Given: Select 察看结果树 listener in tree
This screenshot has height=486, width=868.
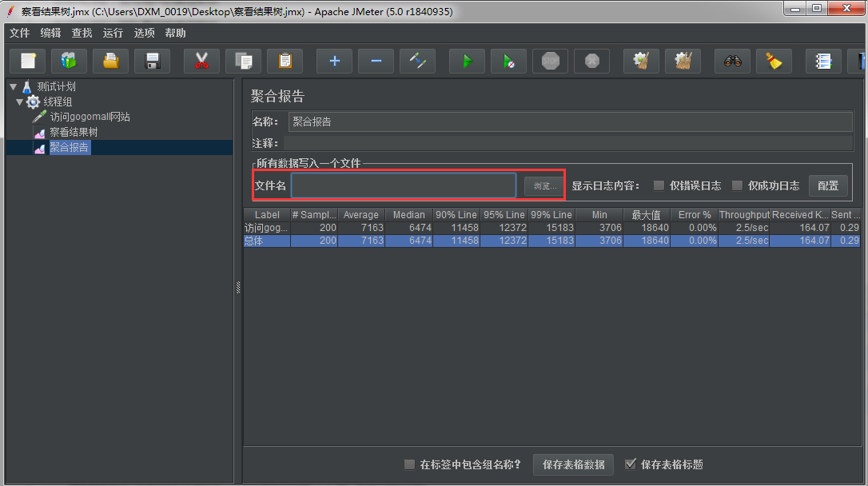Looking at the screenshot, I should [74, 133].
